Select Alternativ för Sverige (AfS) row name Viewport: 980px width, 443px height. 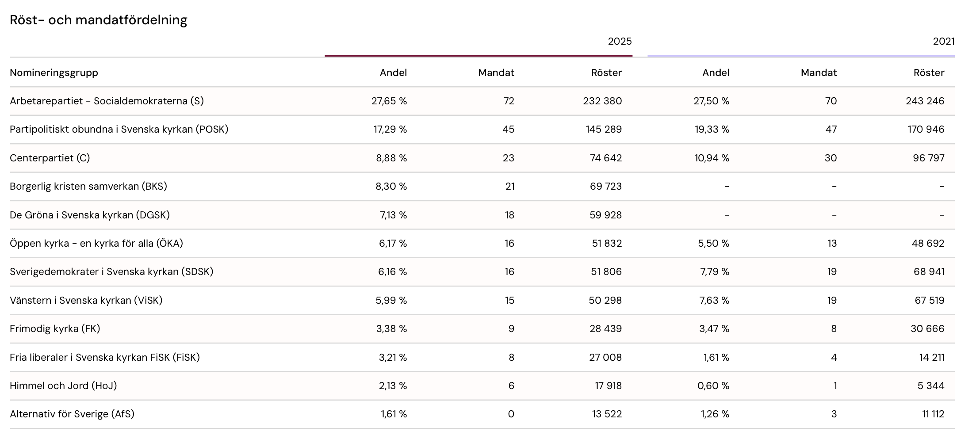[72, 414]
